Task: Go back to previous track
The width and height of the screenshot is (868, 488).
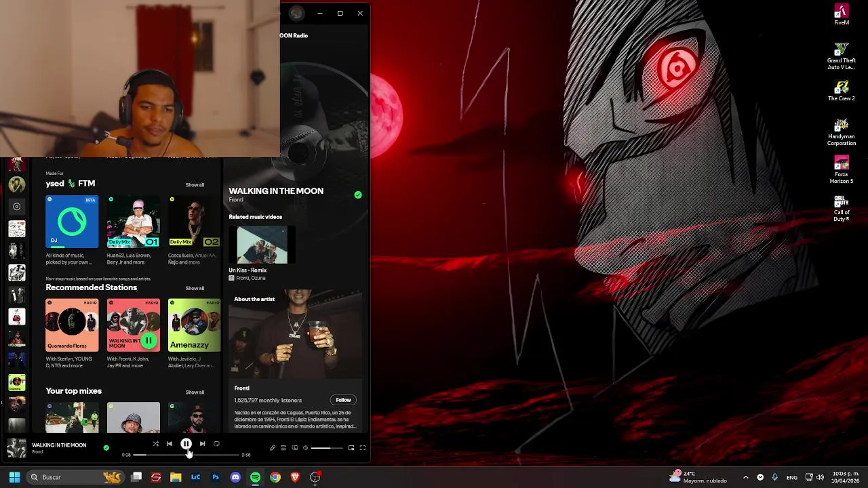Action: pyautogui.click(x=170, y=444)
